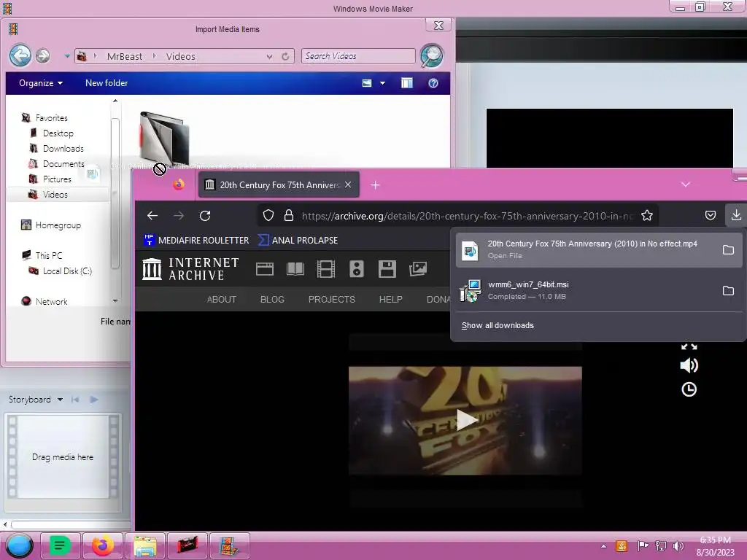Go back in Firefox
747x560 pixels.
point(152,216)
